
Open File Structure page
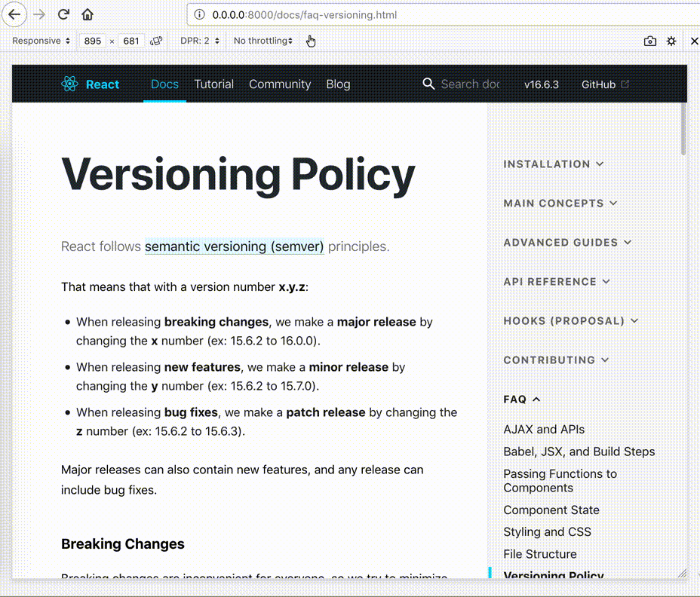coord(540,554)
